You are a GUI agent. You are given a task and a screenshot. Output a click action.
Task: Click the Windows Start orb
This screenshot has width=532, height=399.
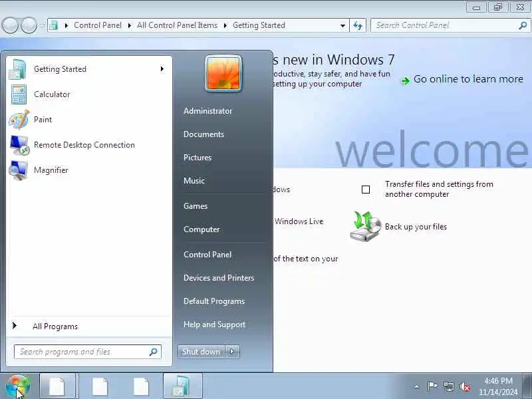[18, 386]
